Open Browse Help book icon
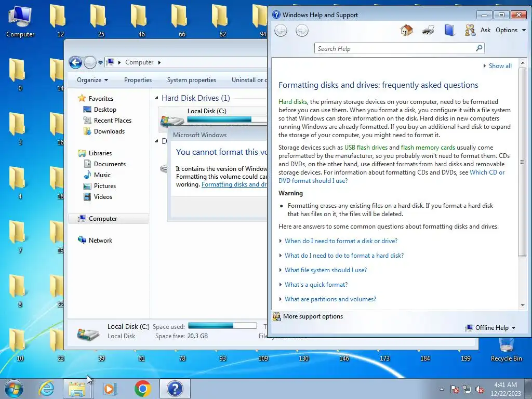Screen dimensions: 532x399 tap(449, 31)
